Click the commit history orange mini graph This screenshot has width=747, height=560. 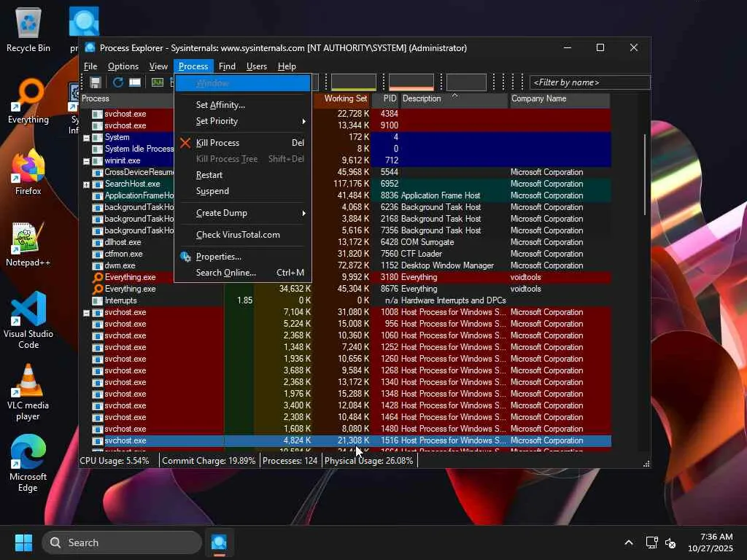click(x=411, y=82)
